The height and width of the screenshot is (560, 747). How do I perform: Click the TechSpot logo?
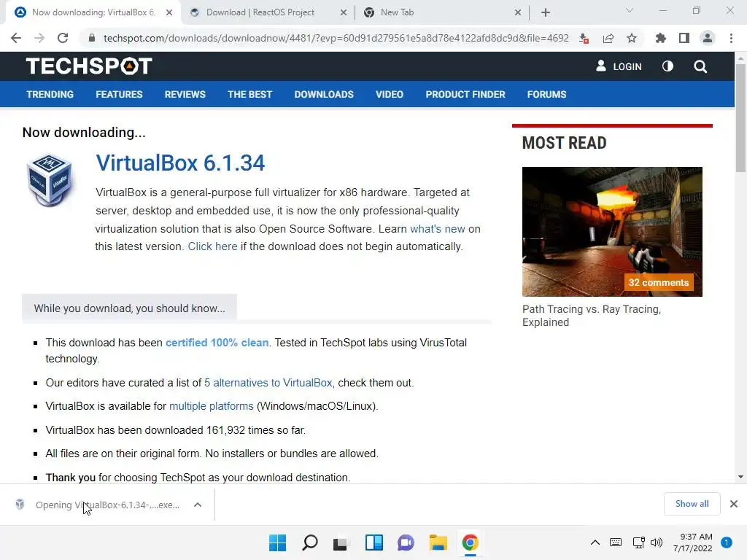click(x=89, y=66)
